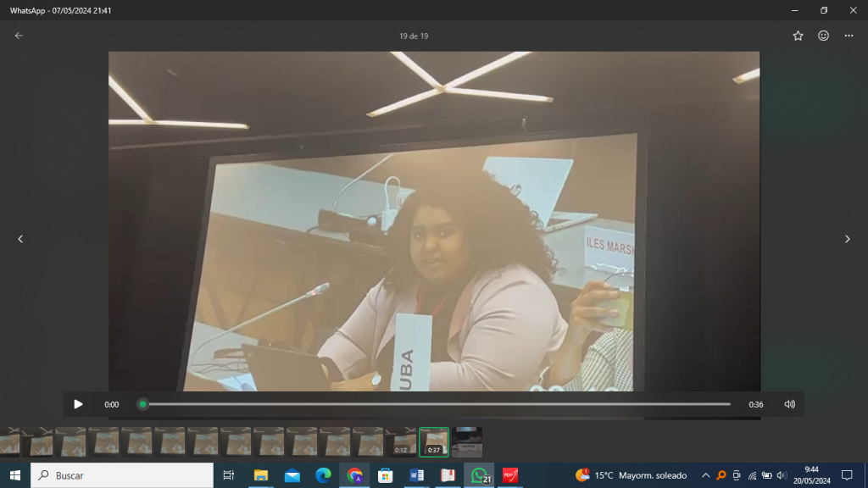Click the video progress bar
Viewport: 868px width, 488px height.
click(437, 404)
